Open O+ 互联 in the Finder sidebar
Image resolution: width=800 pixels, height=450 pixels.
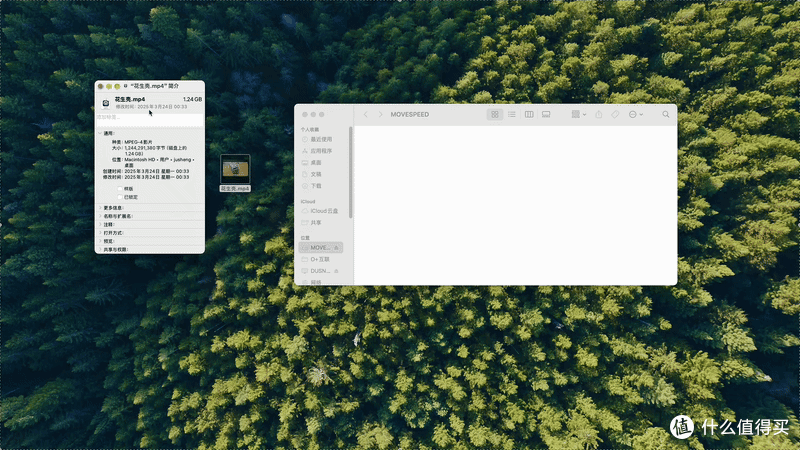point(320,259)
